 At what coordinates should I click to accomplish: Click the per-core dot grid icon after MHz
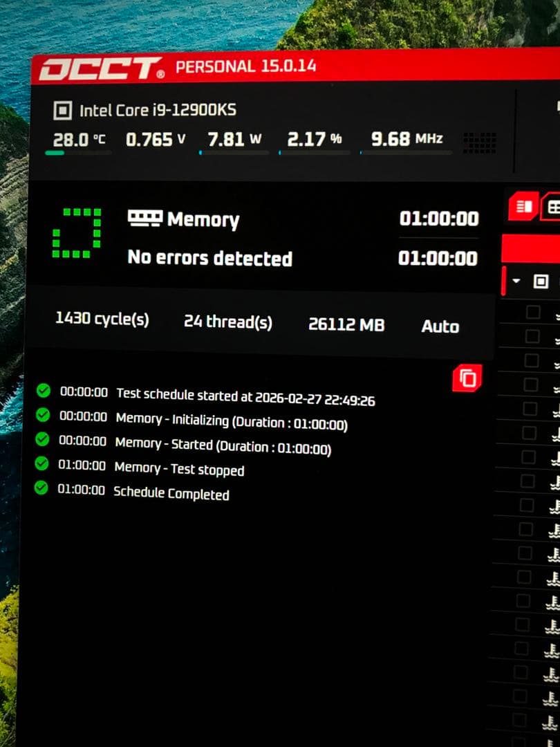click(480, 143)
